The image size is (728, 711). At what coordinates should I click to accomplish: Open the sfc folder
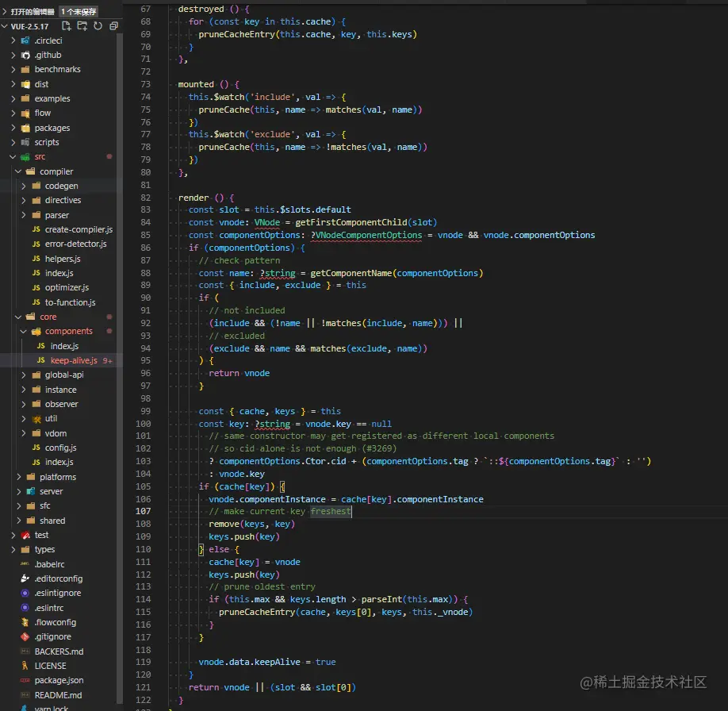[44, 506]
